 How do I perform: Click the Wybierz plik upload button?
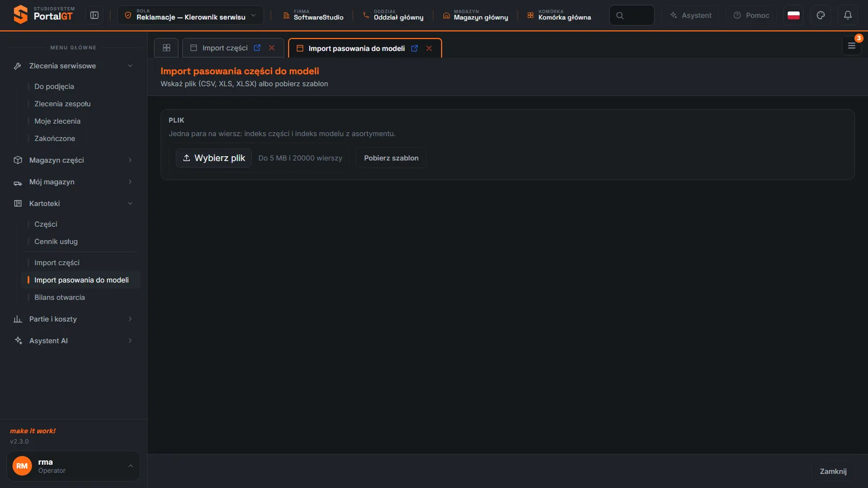(214, 158)
